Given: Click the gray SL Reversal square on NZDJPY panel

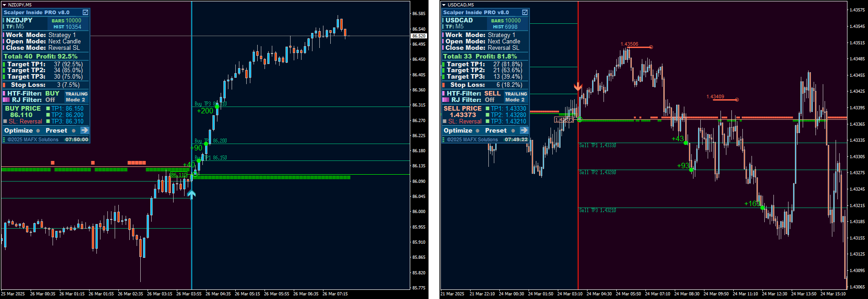Looking at the screenshot, I should tap(5, 122).
